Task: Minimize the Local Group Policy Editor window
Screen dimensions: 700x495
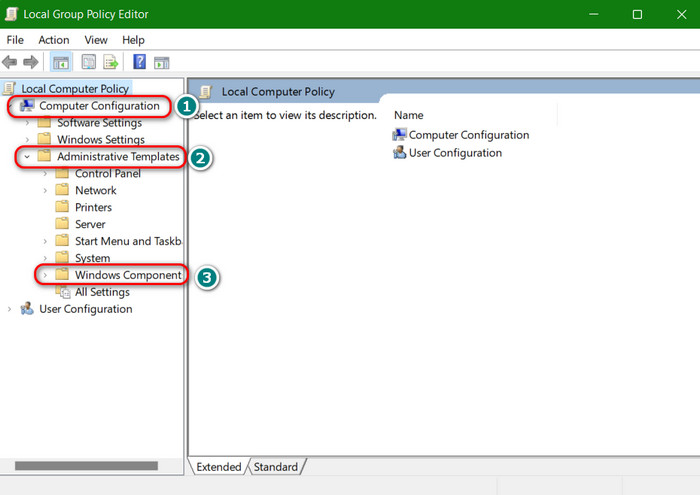Action: click(593, 14)
